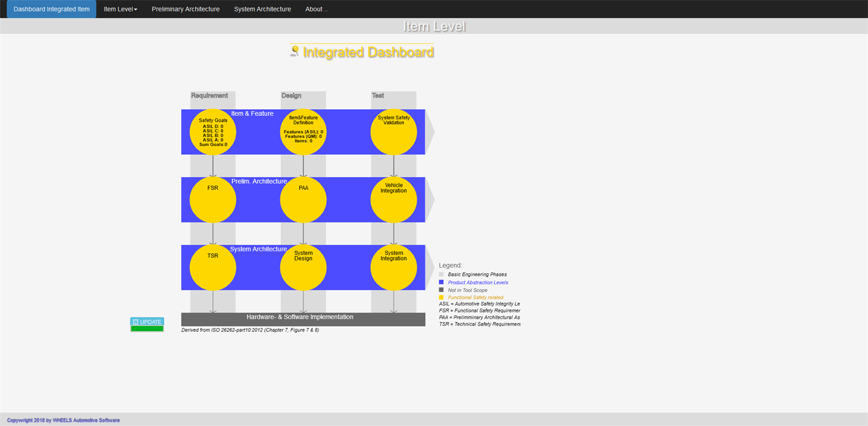Click the PAA abbreviation definition line
868x426 pixels.
coord(479,317)
